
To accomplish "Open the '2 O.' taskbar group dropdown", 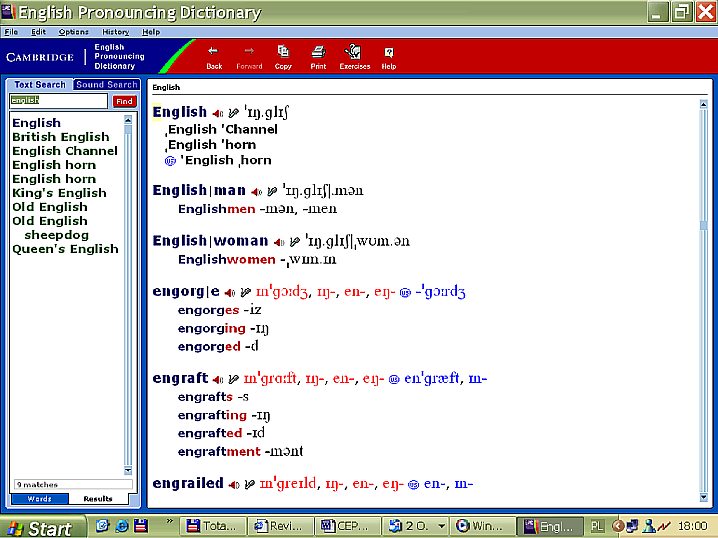I will click(441, 526).
